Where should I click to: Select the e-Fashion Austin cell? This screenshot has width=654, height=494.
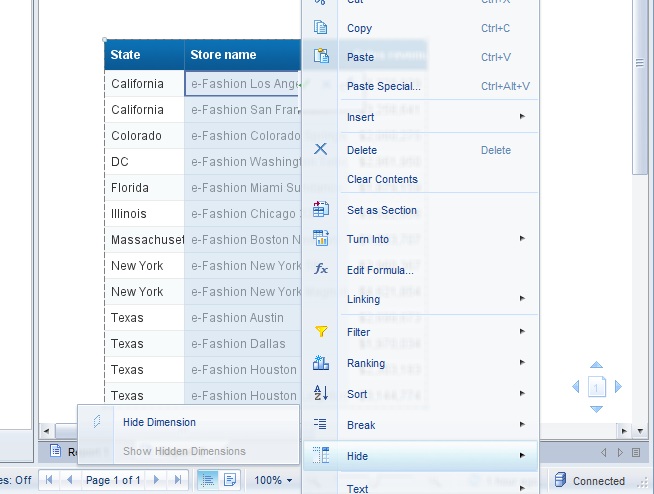(x=242, y=318)
